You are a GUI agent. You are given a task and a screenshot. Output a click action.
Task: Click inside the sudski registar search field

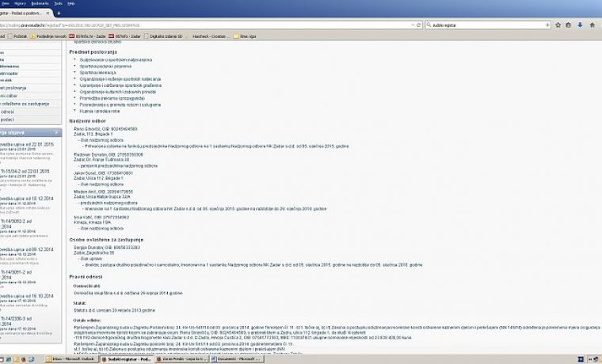(x=488, y=25)
